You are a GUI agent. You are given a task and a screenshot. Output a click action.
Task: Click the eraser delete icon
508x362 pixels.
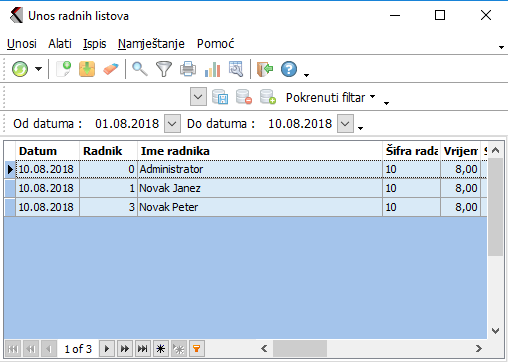pos(111,69)
